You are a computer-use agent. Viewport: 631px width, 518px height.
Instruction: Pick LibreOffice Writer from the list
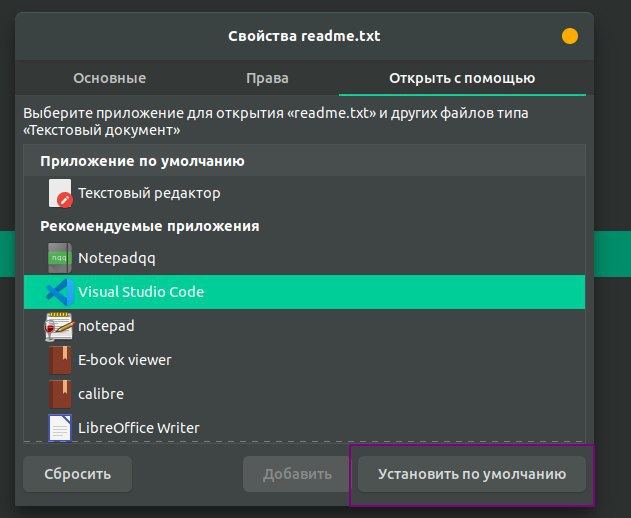304,427
